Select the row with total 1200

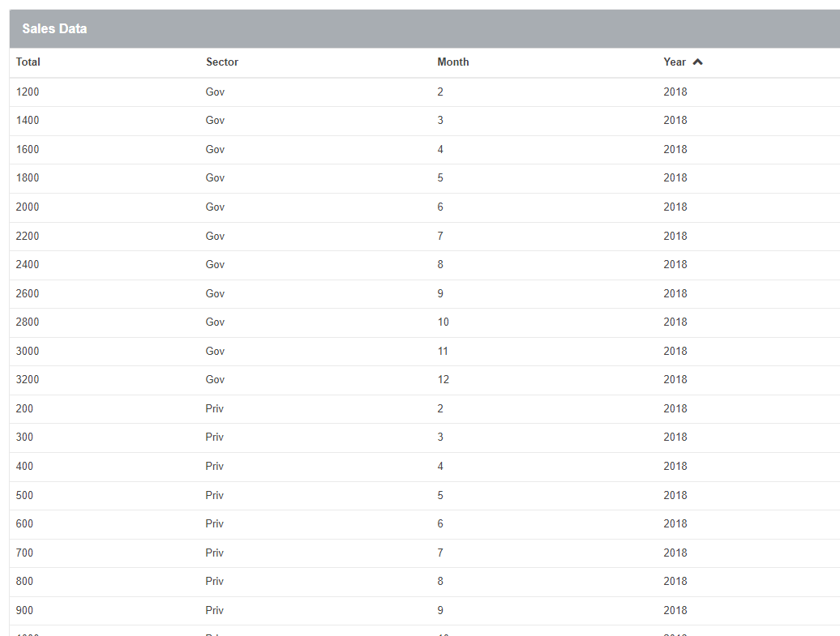pyautogui.click(x=28, y=92)
